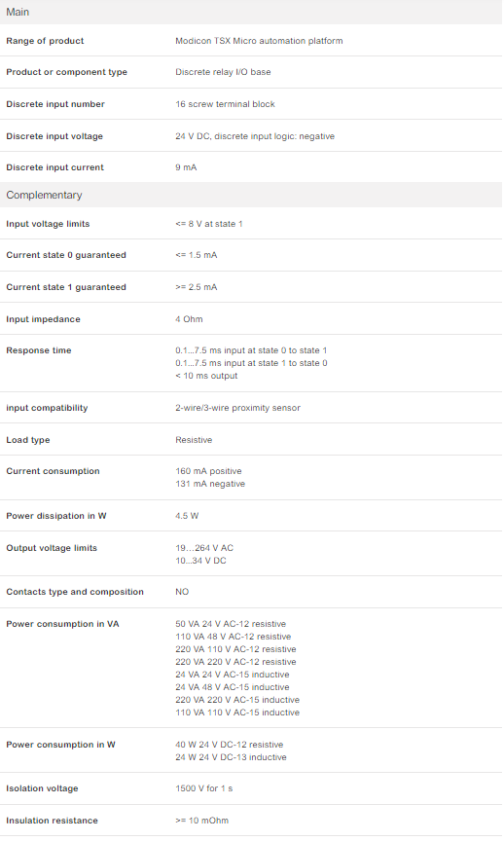Select the Discrete relay I/O base text
The image size is (504, 841).
pyautogui.click(x=223, y=72)
